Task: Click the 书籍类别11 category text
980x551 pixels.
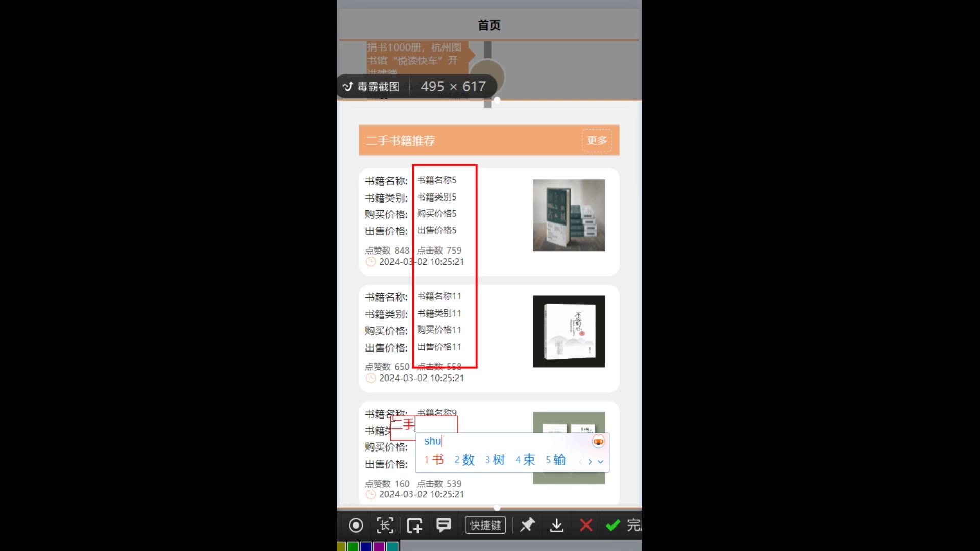Action: (439, 313)
